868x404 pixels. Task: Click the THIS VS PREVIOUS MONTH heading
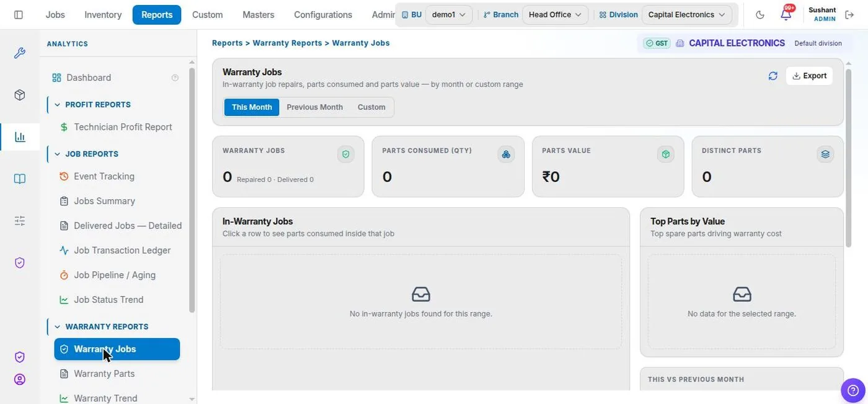[x=696, y=379]
